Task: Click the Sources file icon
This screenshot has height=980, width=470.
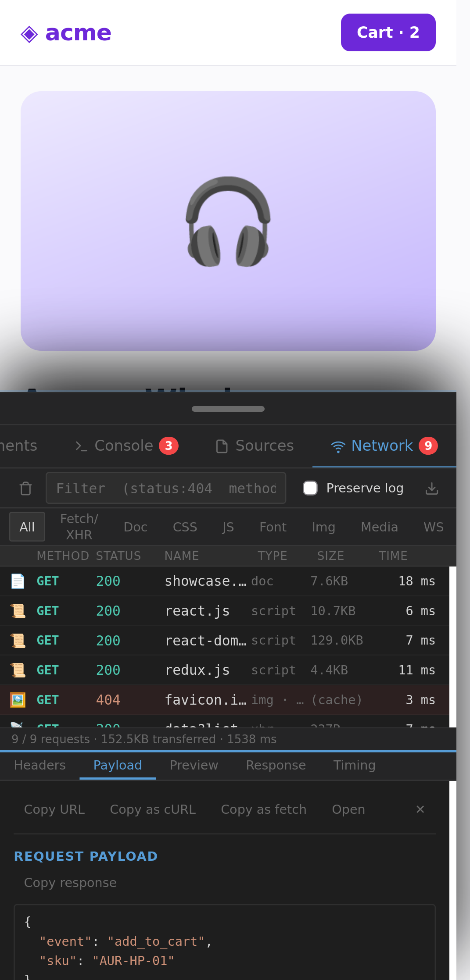Action: (x=222, y=446)
